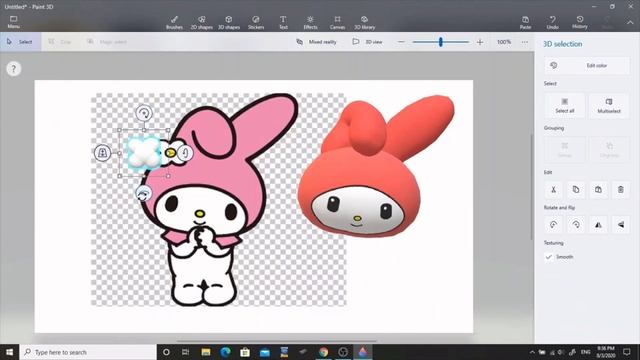
Task: Click Select all button
Action: 564,105
